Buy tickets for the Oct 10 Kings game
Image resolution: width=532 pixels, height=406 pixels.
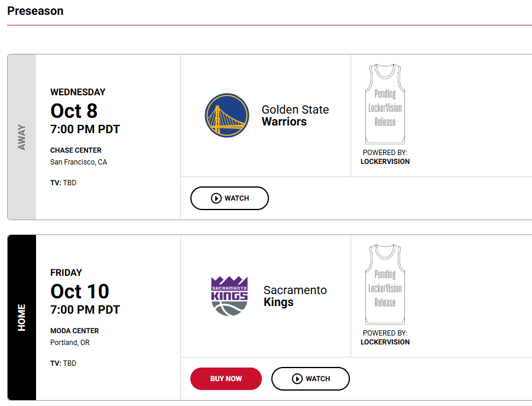click(226, 379)
